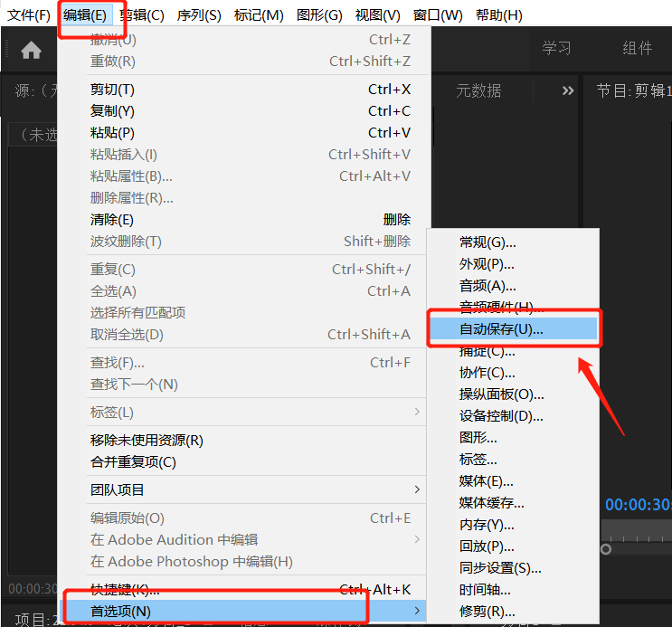Click the program monitor timecode 00:00:30
Viewport: 672px width, 627px height.
639,505
